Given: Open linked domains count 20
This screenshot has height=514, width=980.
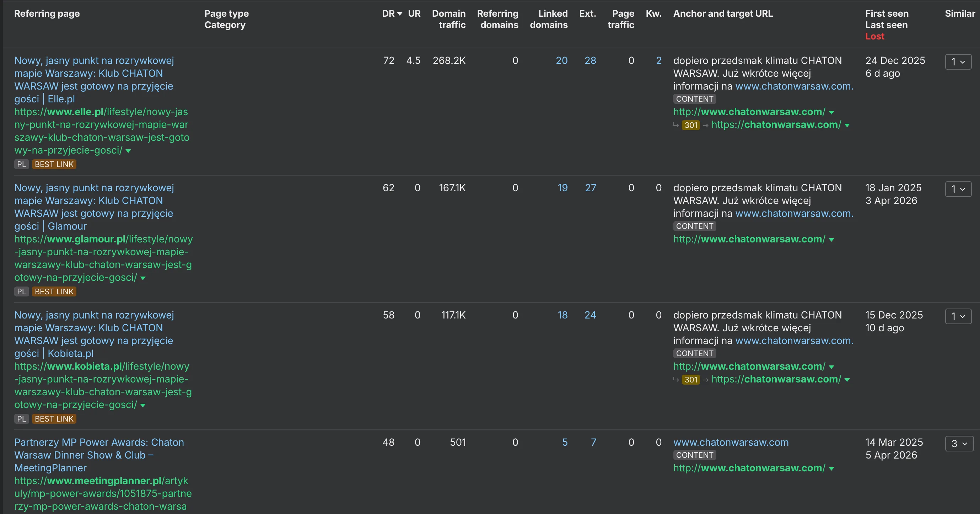Looking at the screenshot, I should pyautogui.click(x=561, y=60).
